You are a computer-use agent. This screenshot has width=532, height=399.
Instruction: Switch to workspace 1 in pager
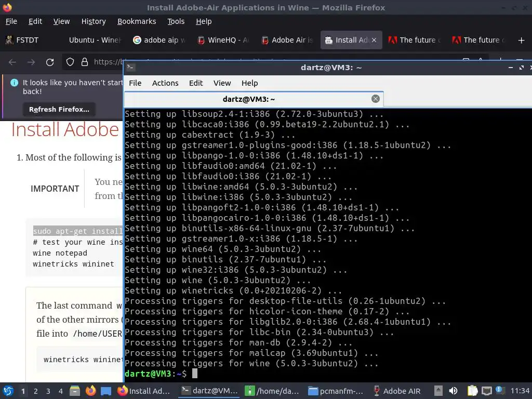23,391
